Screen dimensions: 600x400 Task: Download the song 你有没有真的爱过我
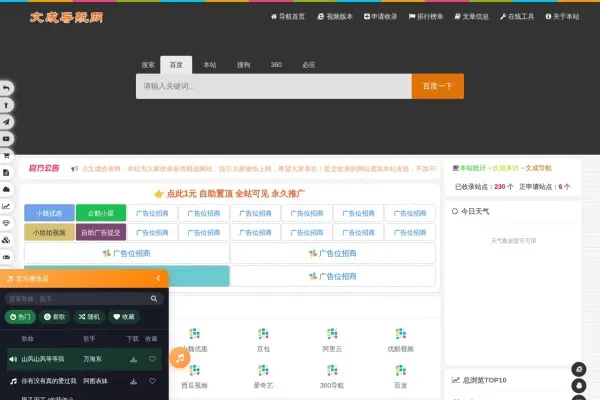tap(133, 381)
